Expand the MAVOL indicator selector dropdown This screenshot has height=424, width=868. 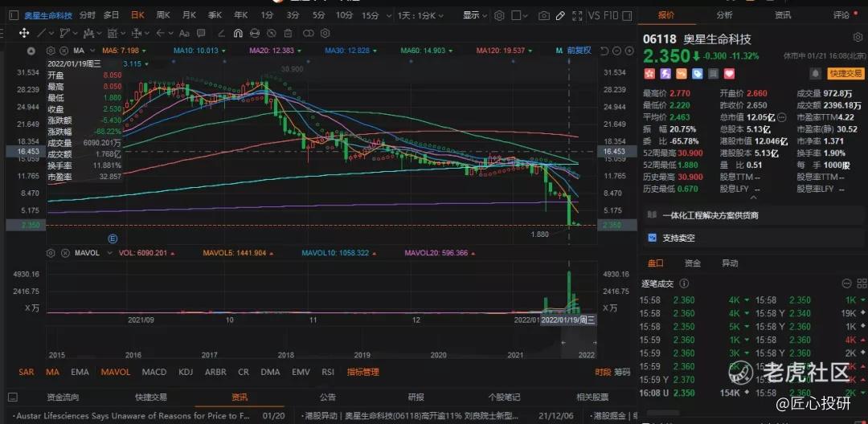[109, 253]
